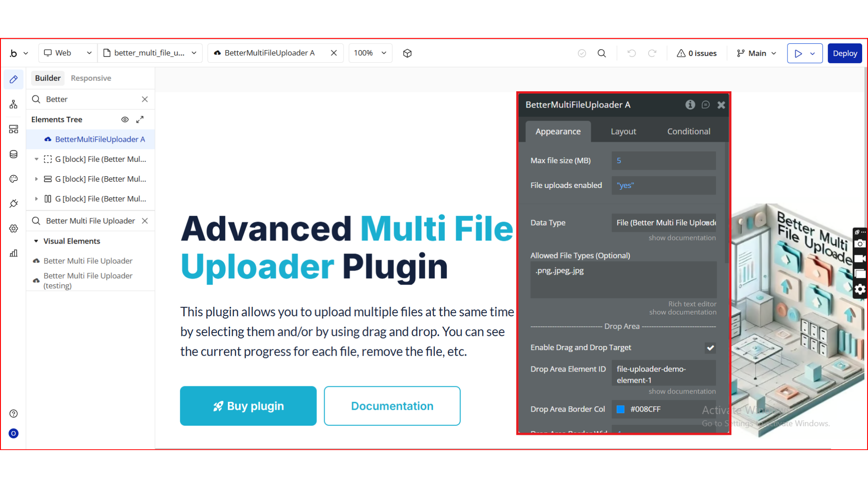Viewport: 868px width, 488px height.
Task: Click the 3D cube components icon
Action: 407,53
